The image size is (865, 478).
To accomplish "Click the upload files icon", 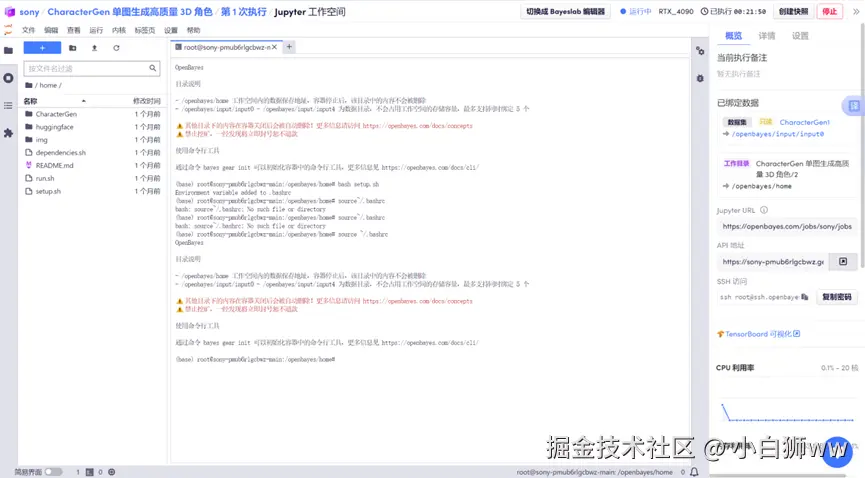I will (94, 48).
